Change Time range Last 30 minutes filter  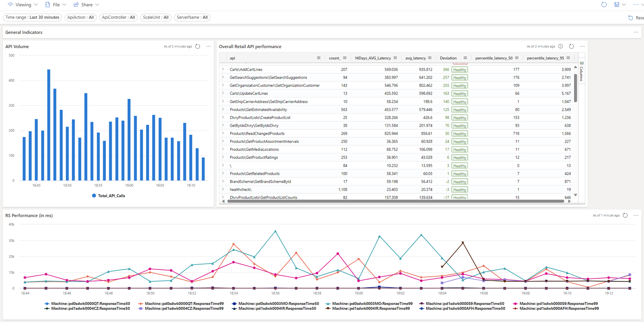point(32,17)
